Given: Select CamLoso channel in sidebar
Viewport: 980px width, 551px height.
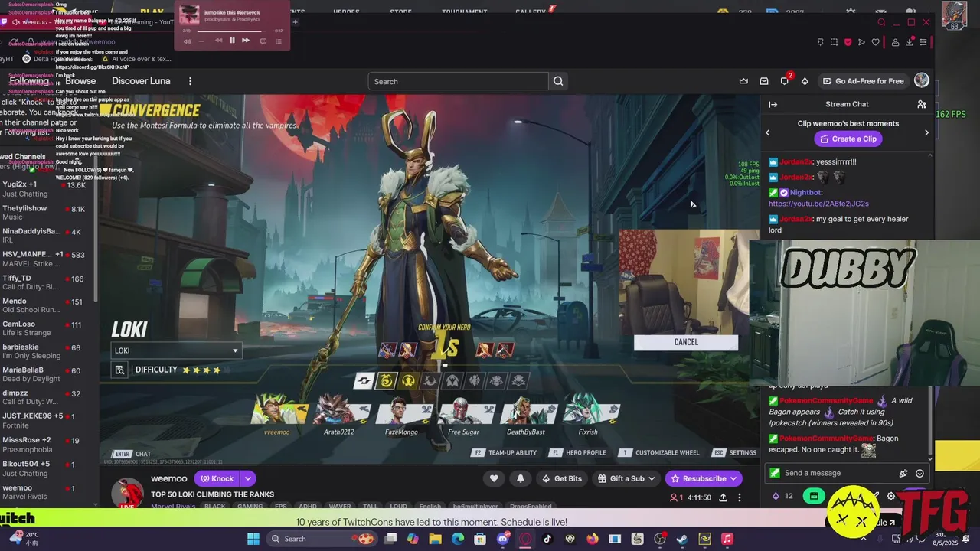Looking at the screenshot, I should point(46,328).
